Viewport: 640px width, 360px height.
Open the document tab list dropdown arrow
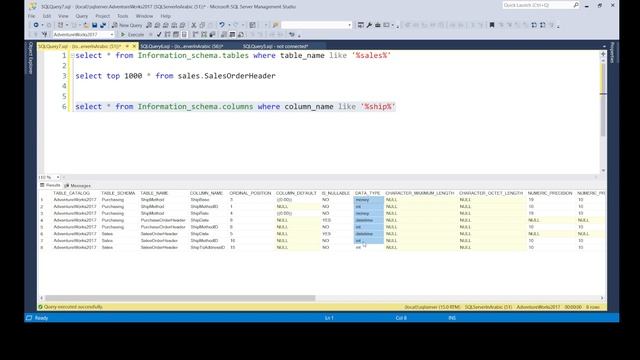[604, 46]
